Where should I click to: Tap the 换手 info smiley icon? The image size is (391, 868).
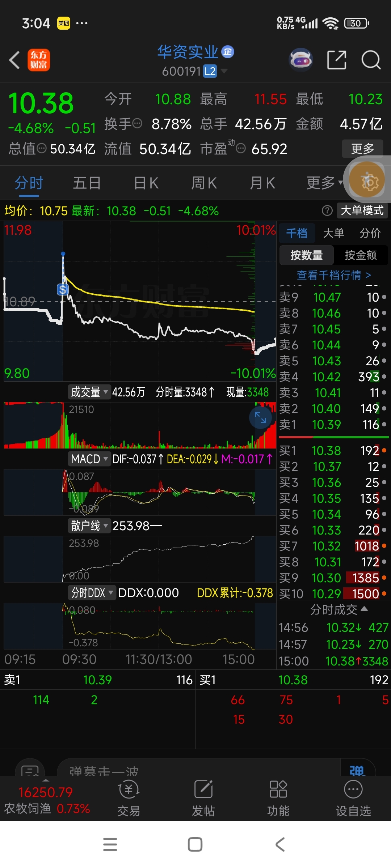pyautogui.click(x=138, y=124)
